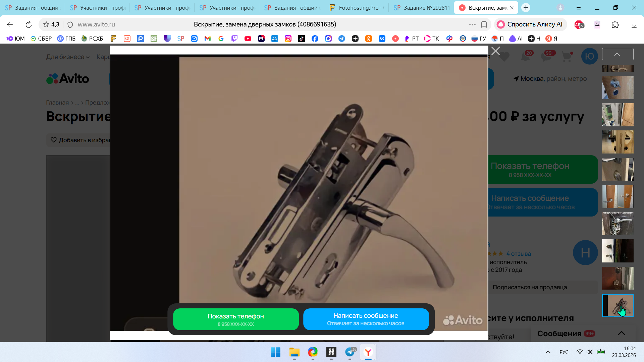
Task: Expand the Сообщения chat panel
Action: click(x=621, y=333)
